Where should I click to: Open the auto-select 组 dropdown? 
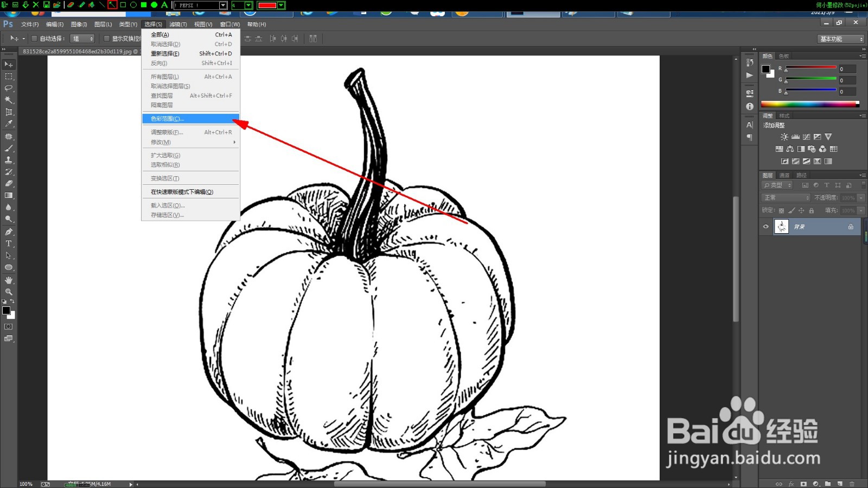[x=82, y=38]
